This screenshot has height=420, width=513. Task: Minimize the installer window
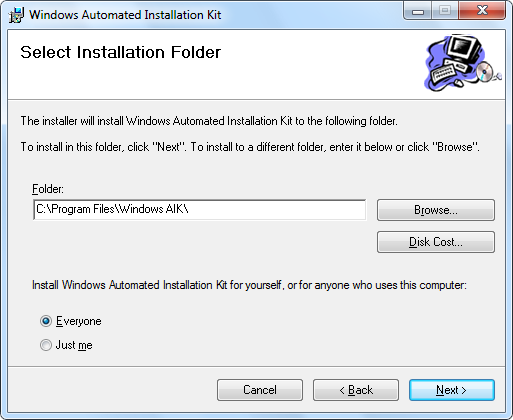pyautogui.click(x=418, y=11)
